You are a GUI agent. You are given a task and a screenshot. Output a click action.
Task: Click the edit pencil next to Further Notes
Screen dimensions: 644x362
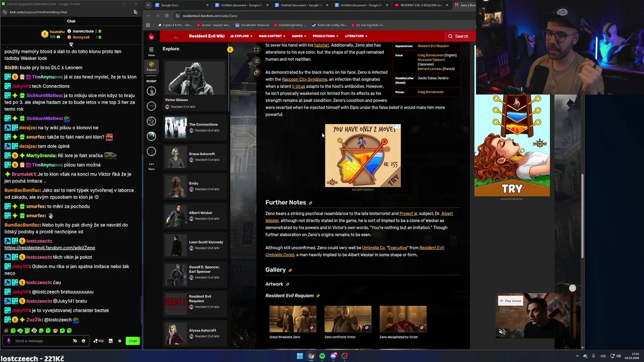[310, 203]
